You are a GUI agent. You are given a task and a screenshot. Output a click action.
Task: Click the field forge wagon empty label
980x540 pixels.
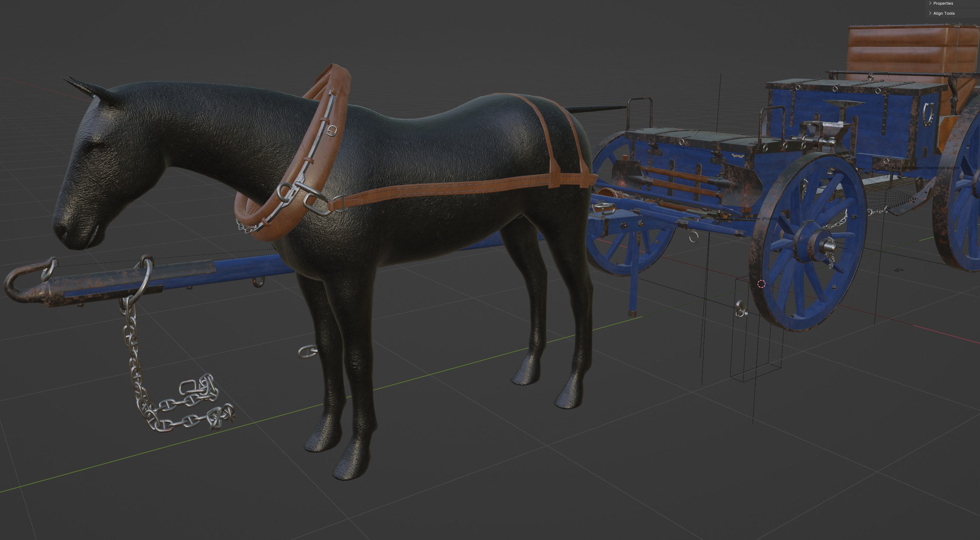(x=925, y=168)
